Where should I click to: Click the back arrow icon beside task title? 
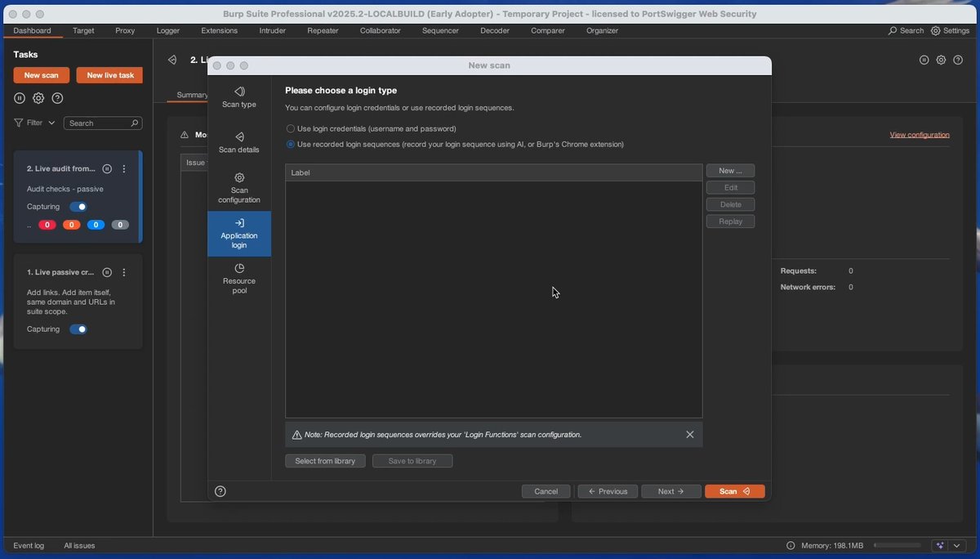tap(172, 60)
